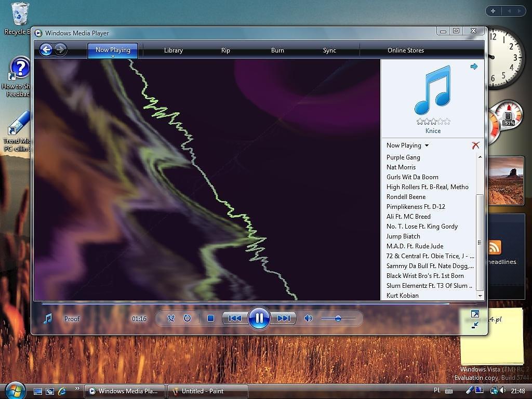
Task: Toggle shuffle mode
Action: [x=170, y=318]
